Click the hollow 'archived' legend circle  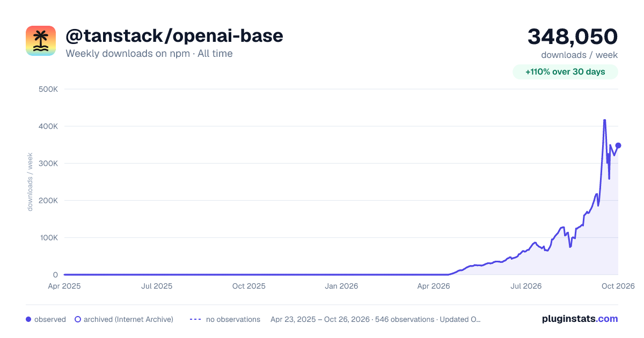tap(78, 319)
